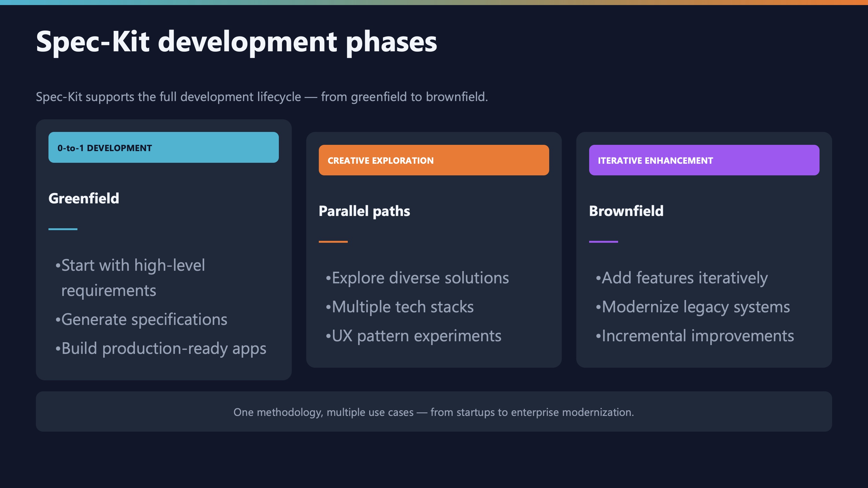
Task: Select the Parallel paths heading
Action: click(x=364, y=211)
